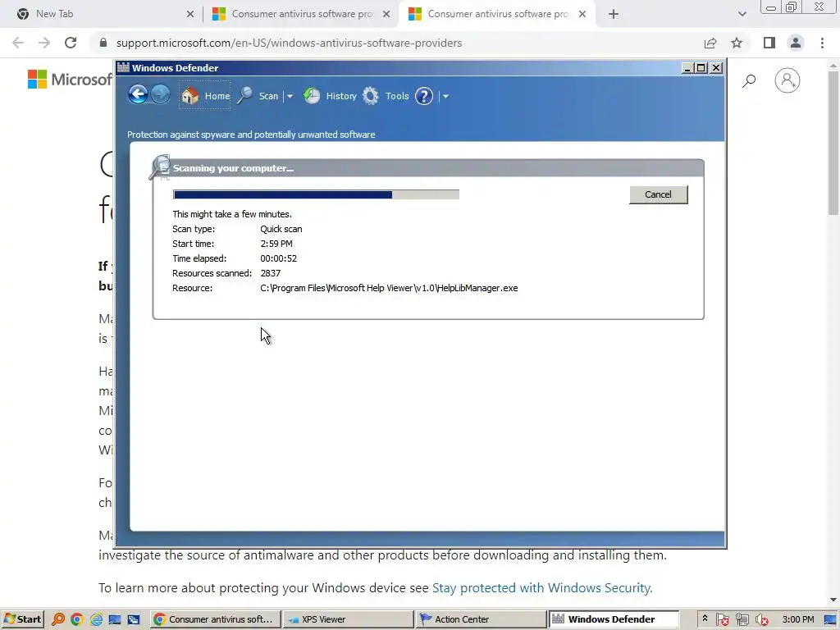Click the Show Desktop icon in quick launch
Screen dimensions: 840x630
click(115, 619)
